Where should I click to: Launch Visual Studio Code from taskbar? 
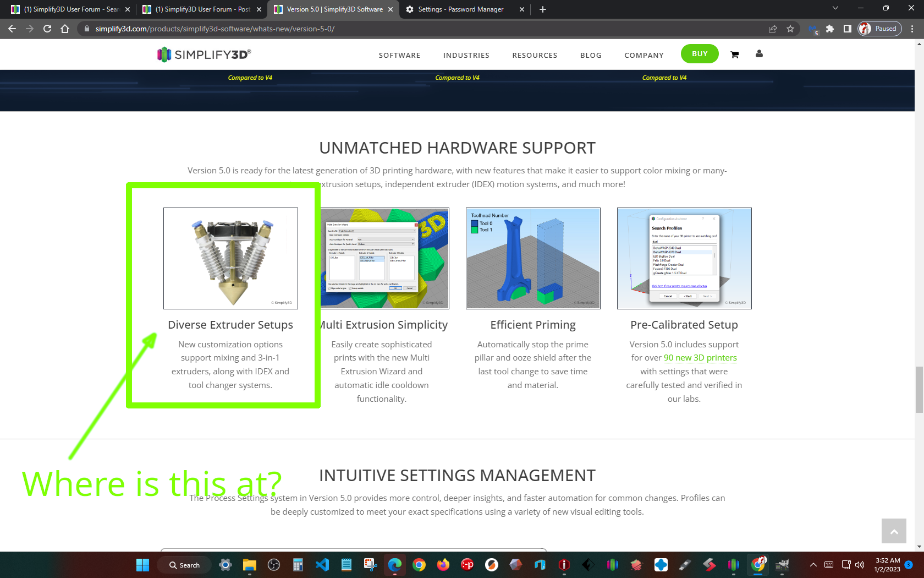(x=322, y=565)
